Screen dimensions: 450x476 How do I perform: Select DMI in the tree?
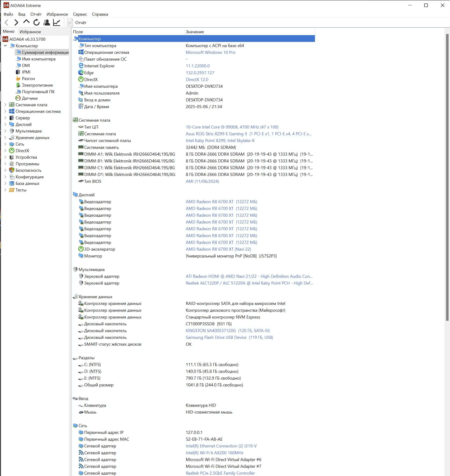click(26, 66)
